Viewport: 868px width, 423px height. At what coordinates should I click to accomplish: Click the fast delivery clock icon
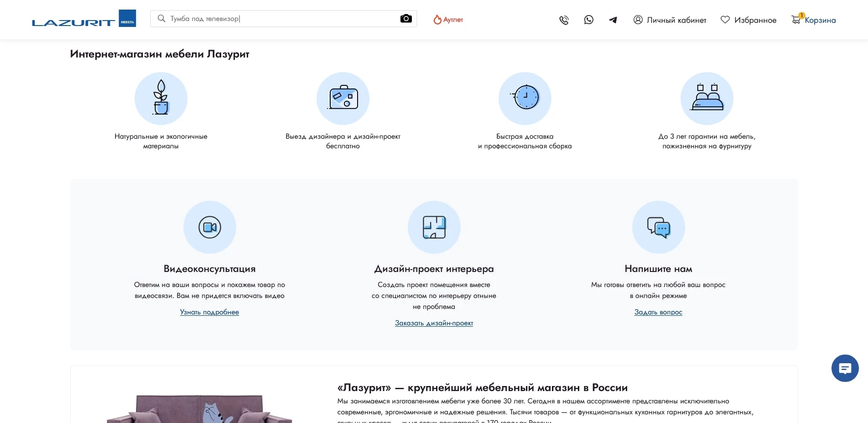(525, 98)
